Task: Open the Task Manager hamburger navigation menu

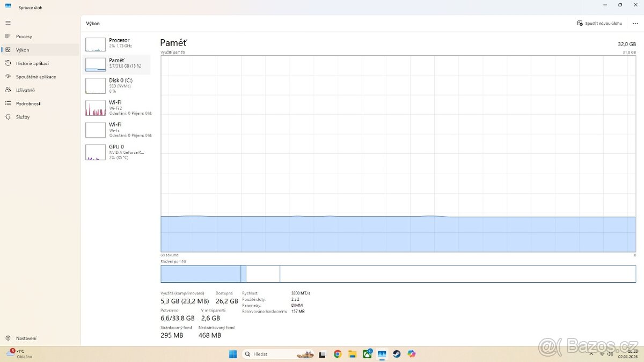Action: 8,23
